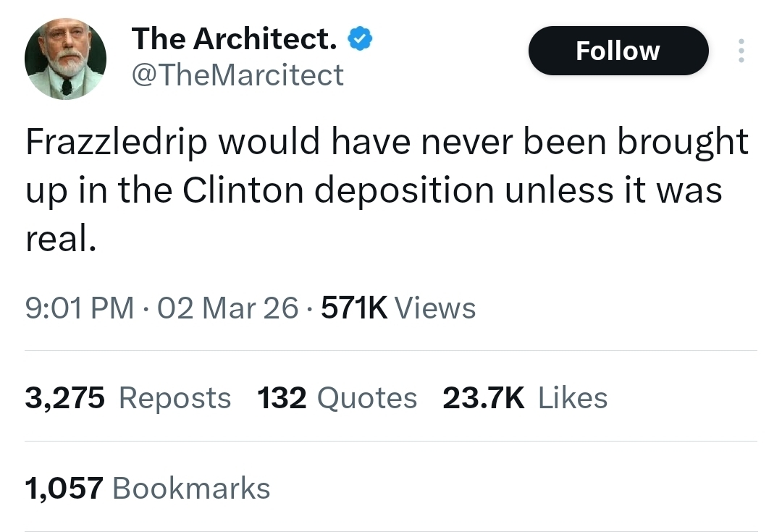Show the 3,275 Reposts list
The image size is (782, 532).
point(128,398)
